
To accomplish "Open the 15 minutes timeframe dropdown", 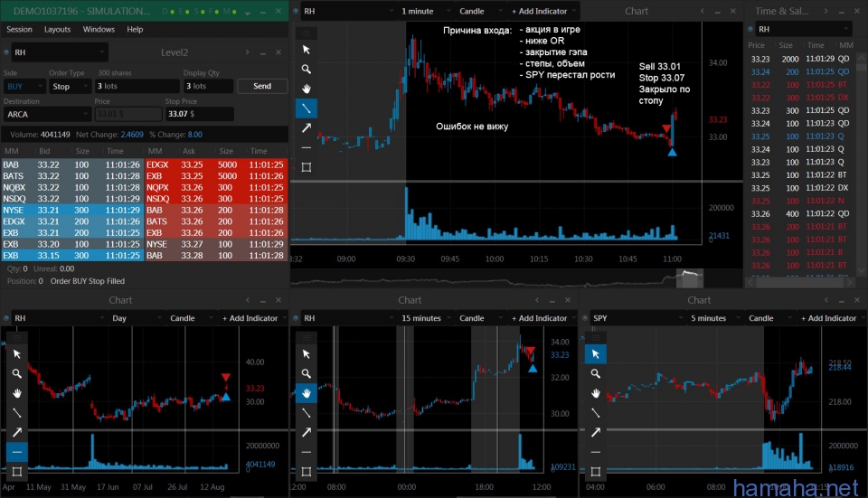I will click(x=426, y=318).
